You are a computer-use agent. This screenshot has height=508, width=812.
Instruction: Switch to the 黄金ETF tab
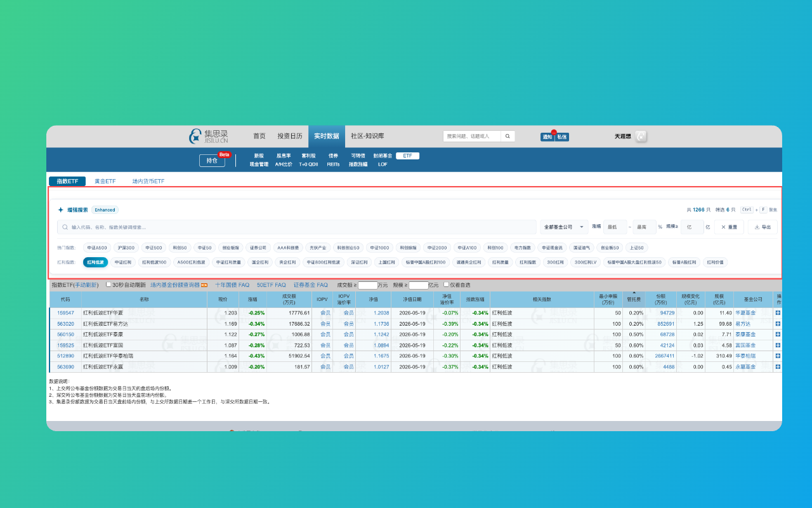105,181
